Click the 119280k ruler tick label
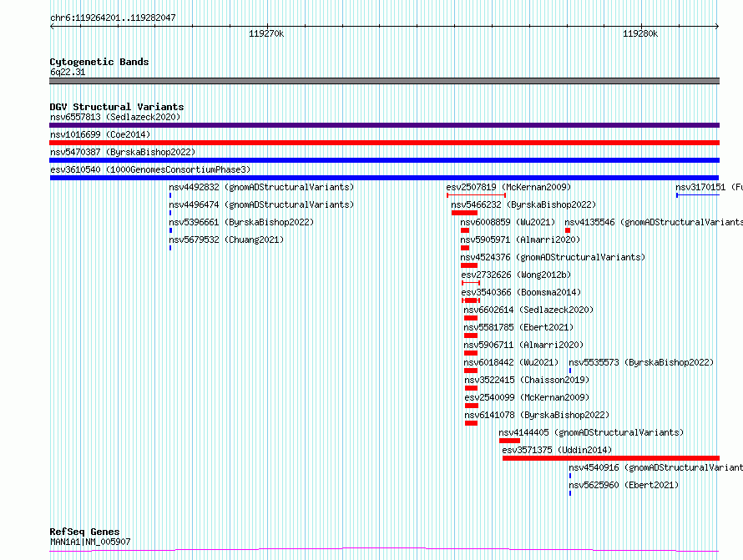743x560 pixels. click(x=640, y=33)
